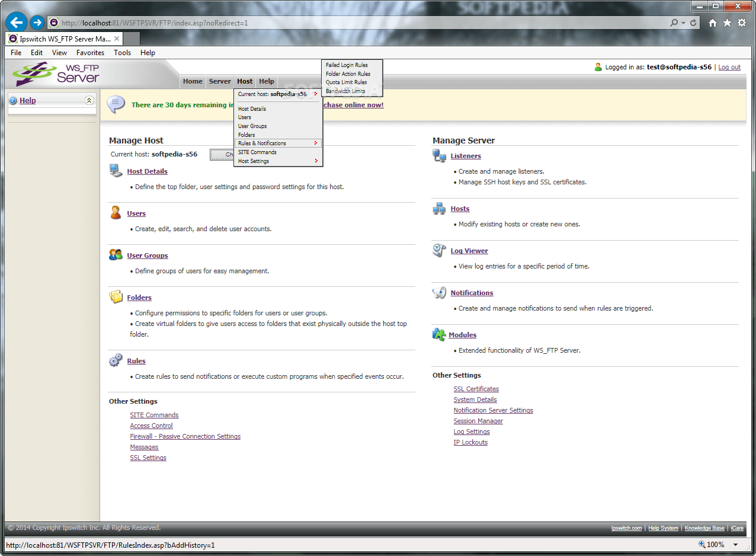
Task: Open the Tools menu in menu bar
Action: pos(123,53)
